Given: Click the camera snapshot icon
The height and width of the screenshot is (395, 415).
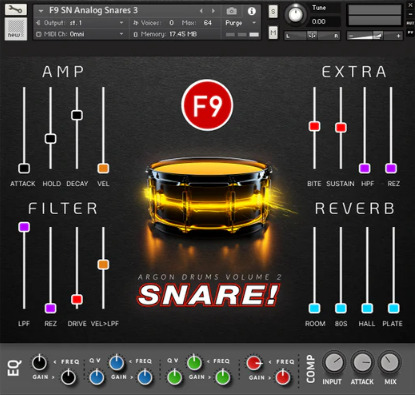Looking at the screenshot, I should [x=231, y=11].
